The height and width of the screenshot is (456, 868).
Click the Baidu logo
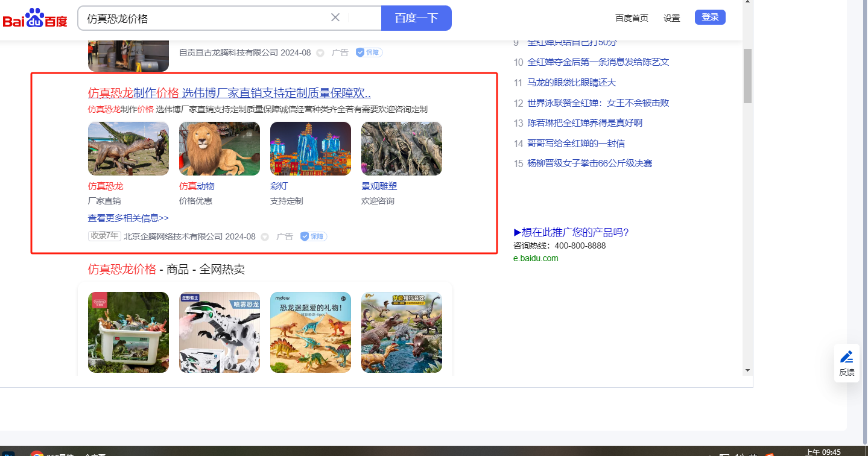(x=35, y=18)
